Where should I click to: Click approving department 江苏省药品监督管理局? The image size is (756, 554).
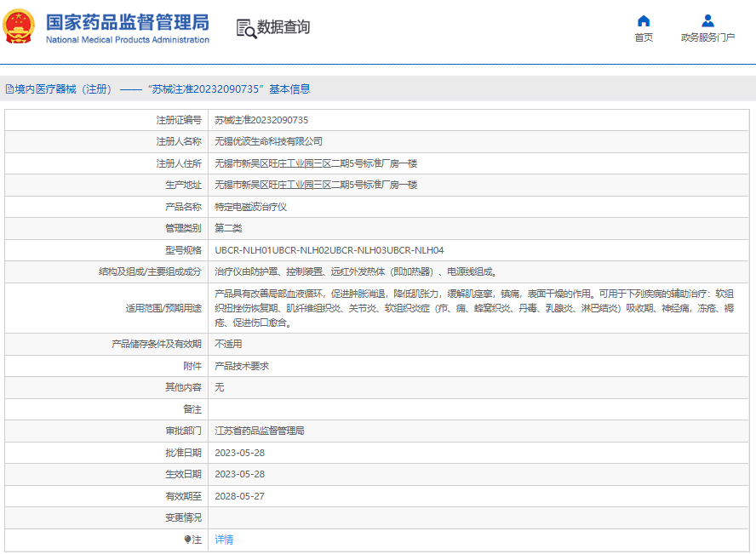[260, 431]
